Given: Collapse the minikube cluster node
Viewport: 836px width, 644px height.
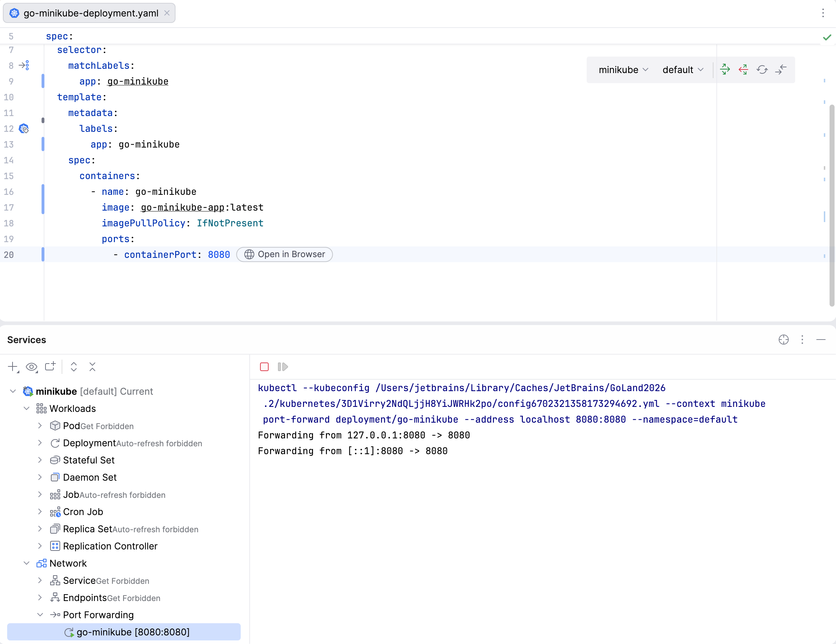Looking at the screenshot, I should pos(13,391).
